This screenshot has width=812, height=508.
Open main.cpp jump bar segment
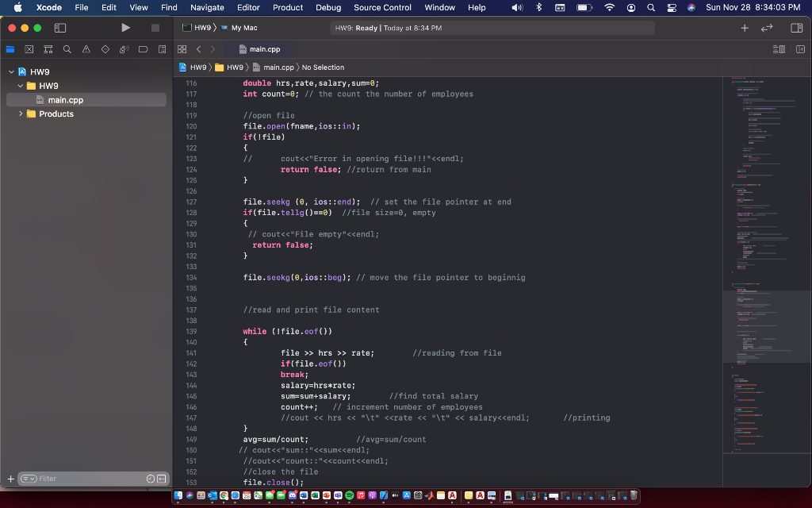273,67
